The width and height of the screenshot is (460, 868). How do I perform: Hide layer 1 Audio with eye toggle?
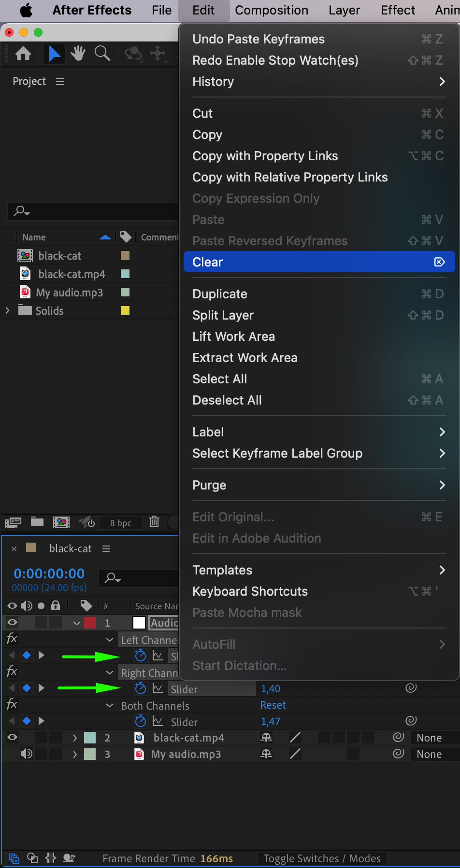13,622
